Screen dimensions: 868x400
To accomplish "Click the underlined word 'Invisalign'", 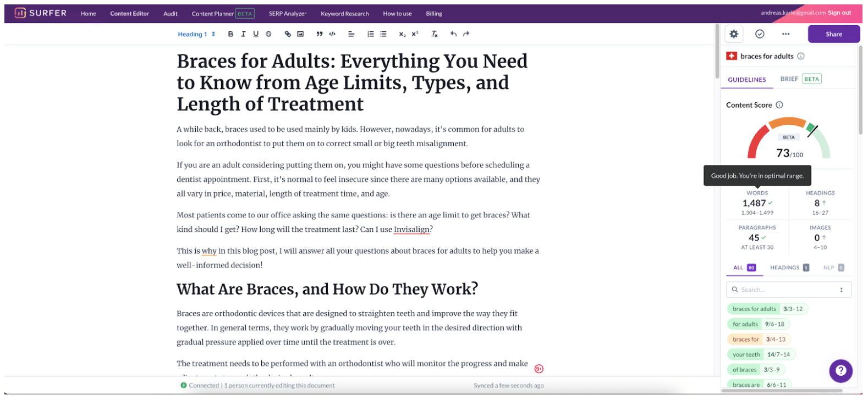I will point(411,230).
